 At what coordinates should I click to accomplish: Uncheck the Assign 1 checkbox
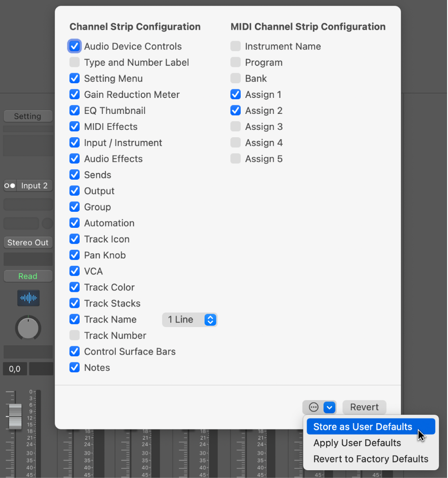pos(235,94)
